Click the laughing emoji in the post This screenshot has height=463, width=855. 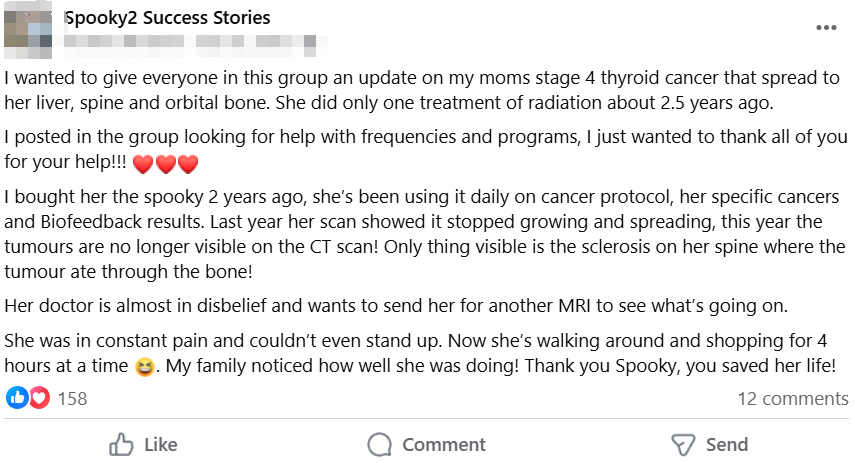click(146, 368)
